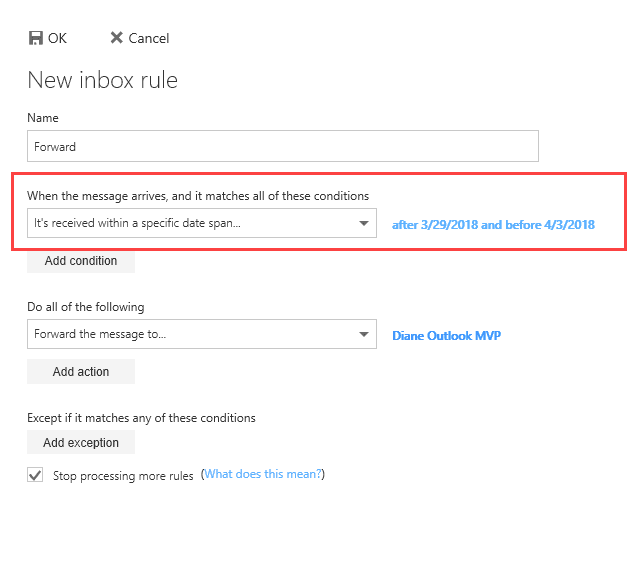This screenshot has width=641, height=565.
Task: Click the Name label above the text box
Action: [43, 118]
